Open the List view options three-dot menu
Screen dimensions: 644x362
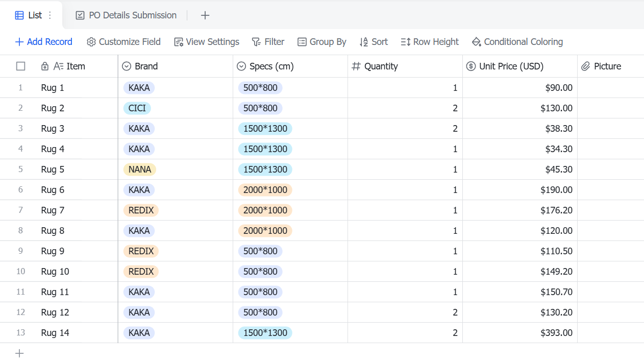(50, 15)
